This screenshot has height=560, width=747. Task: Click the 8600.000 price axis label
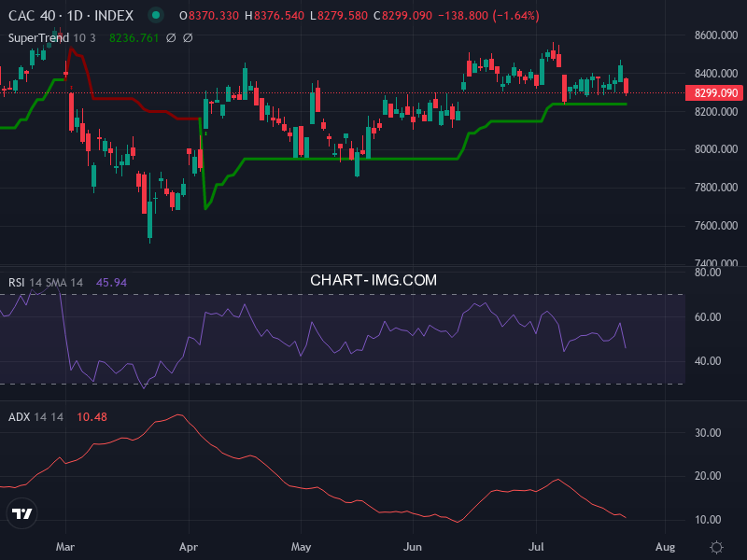(715, 35)
